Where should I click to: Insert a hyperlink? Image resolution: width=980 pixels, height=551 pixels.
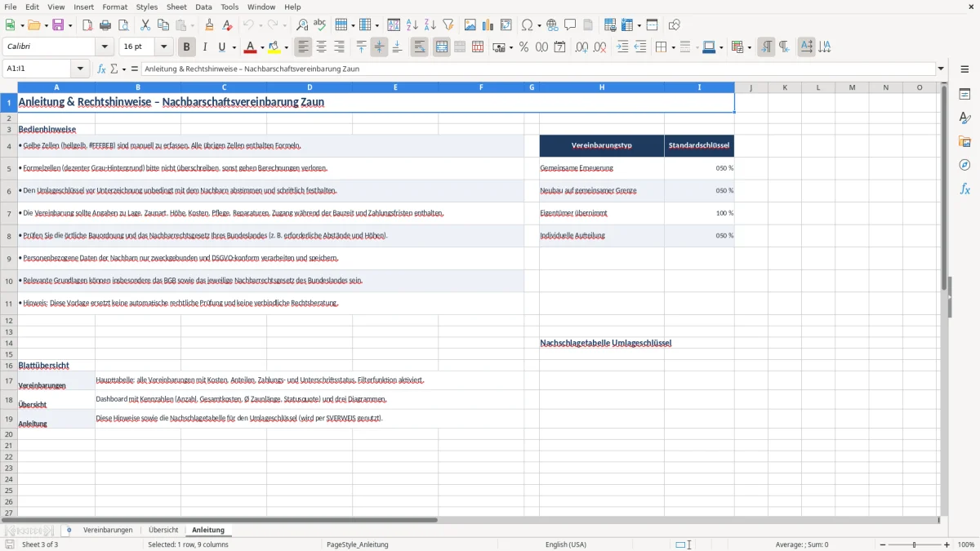[553, 25]
